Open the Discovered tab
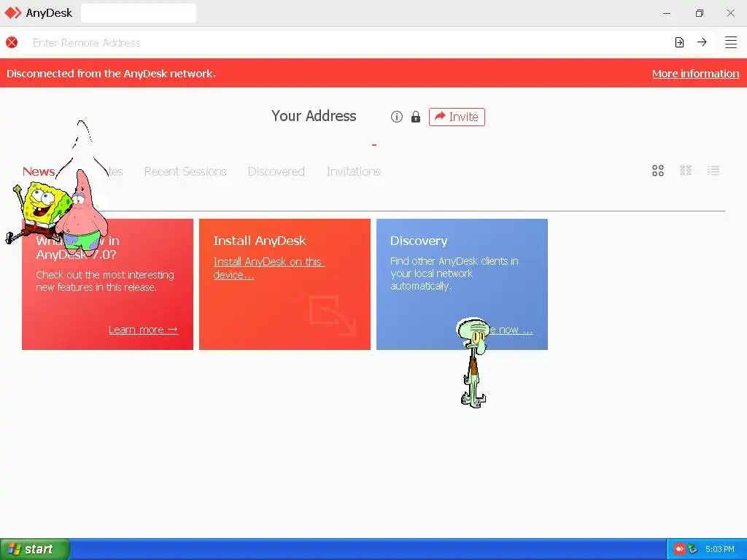 276,171
